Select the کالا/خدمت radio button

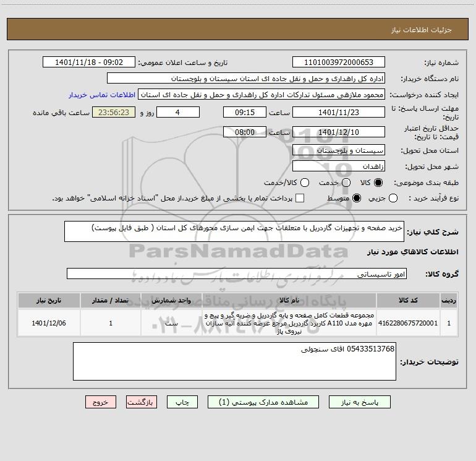305,183
